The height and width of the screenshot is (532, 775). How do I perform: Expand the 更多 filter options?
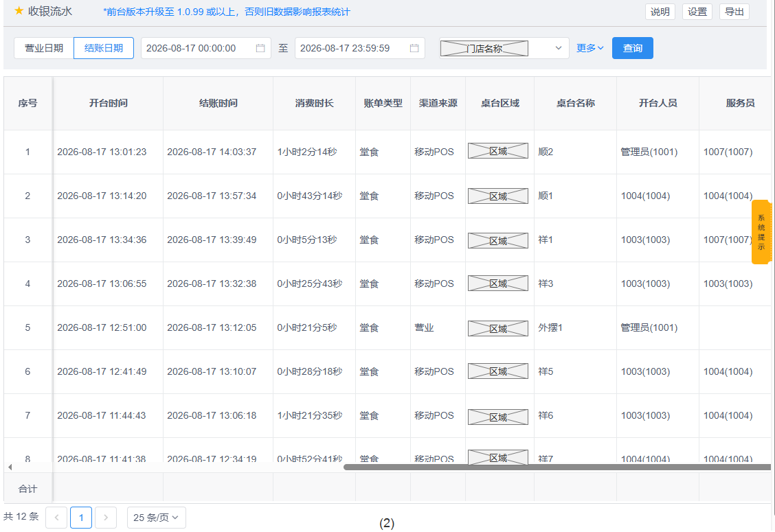pyautogui.click(x=590, y=48)
